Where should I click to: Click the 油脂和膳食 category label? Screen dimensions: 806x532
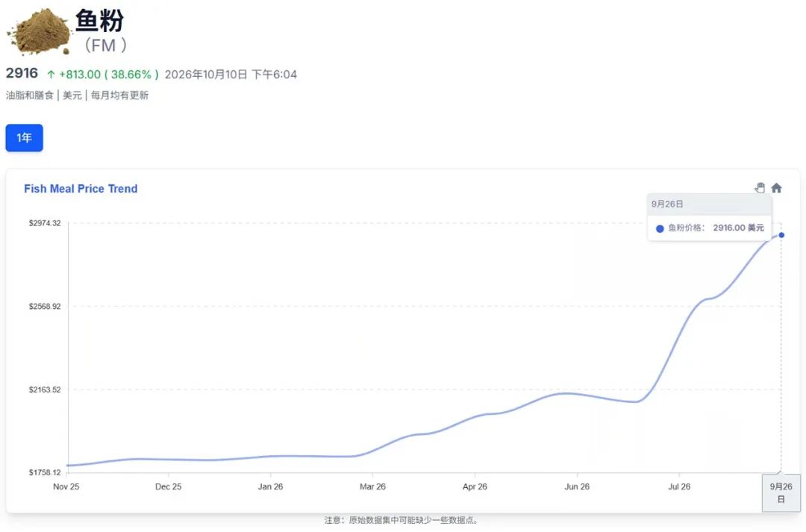point(30,95)
